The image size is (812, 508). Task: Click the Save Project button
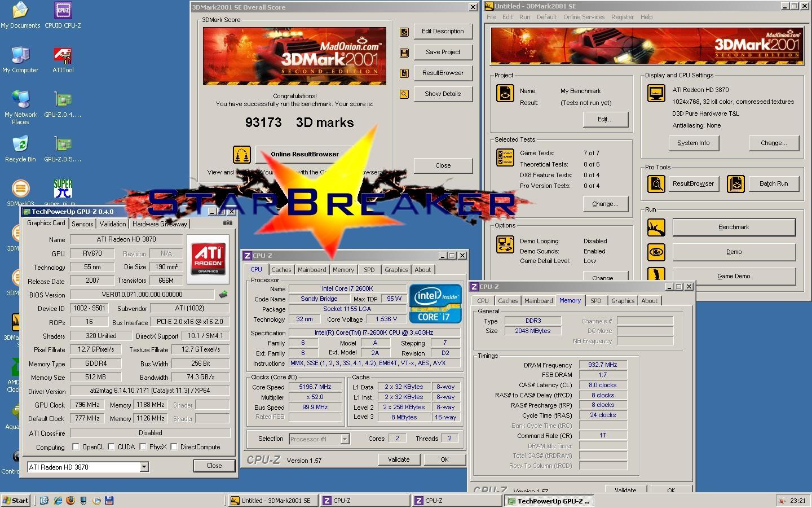point(443,52)
